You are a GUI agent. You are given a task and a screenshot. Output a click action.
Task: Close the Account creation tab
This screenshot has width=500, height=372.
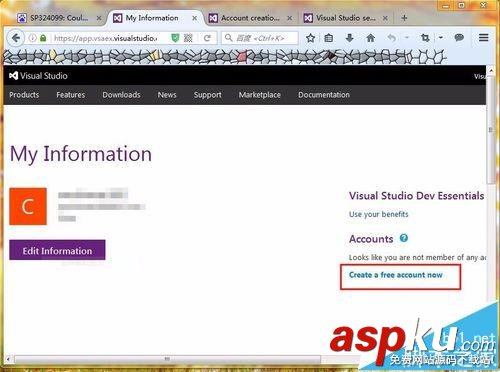tap(290, 18)
